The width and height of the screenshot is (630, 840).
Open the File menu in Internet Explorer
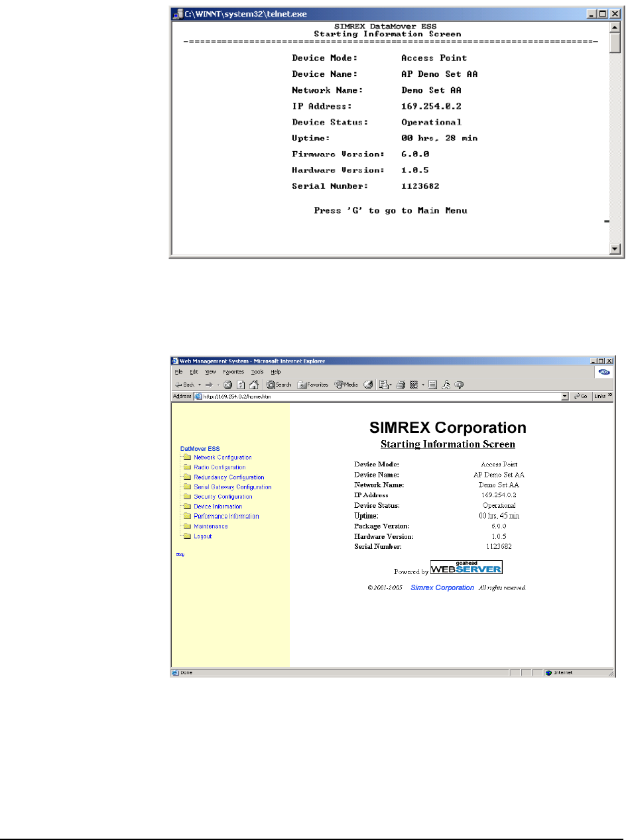click(179, 373)
